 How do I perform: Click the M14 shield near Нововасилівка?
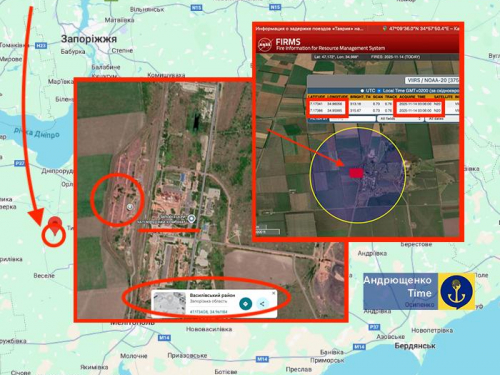(164, 338)
